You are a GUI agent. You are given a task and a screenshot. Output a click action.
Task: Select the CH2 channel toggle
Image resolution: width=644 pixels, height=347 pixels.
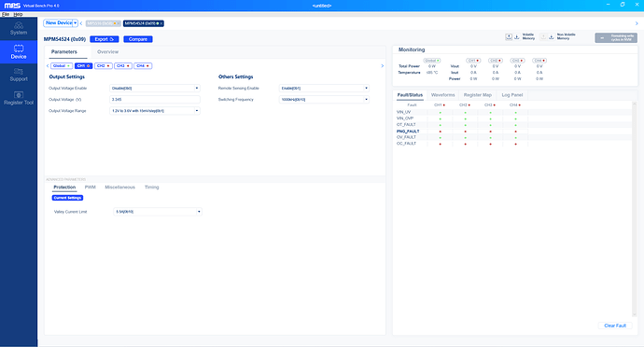tap(103, 65)
